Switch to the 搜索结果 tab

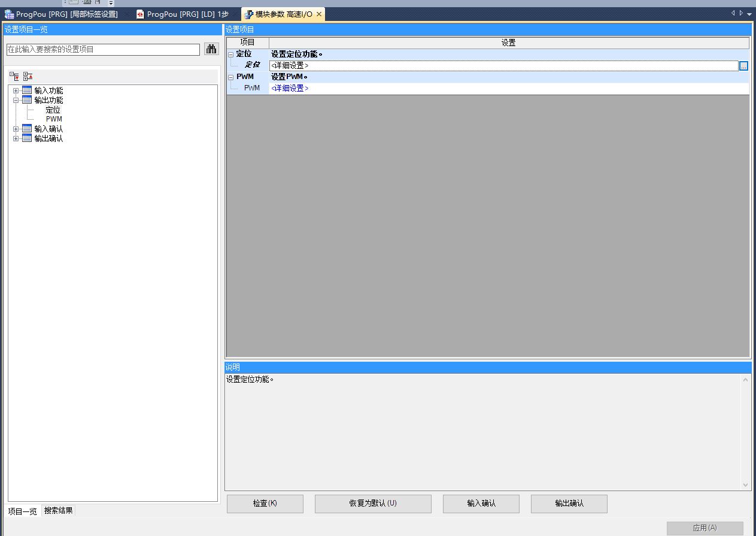coord(59,511)
